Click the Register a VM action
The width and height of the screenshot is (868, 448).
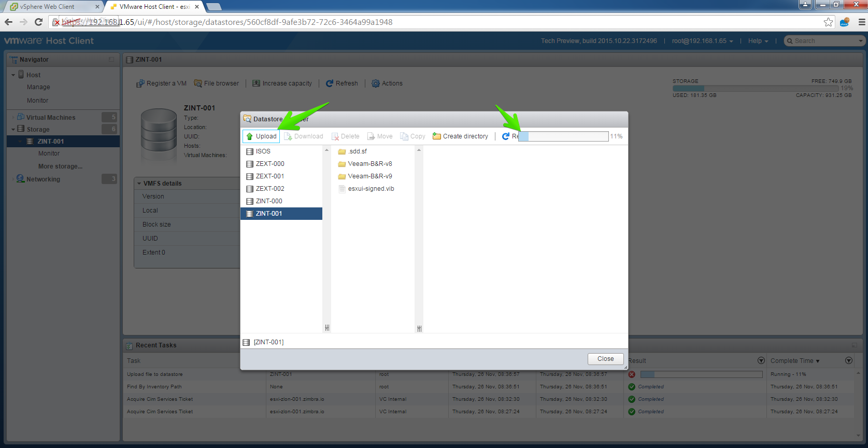[x=161, y=83]
